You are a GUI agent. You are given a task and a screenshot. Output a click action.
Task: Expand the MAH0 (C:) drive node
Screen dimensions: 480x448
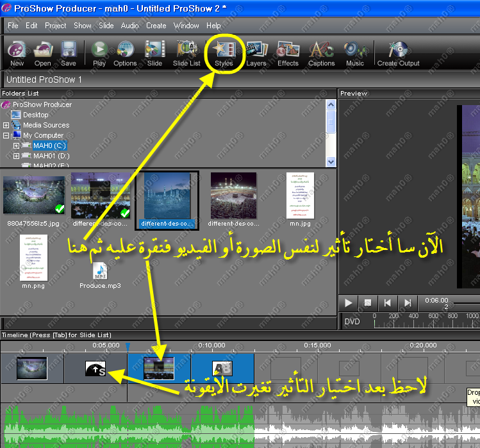click(17, 146)
